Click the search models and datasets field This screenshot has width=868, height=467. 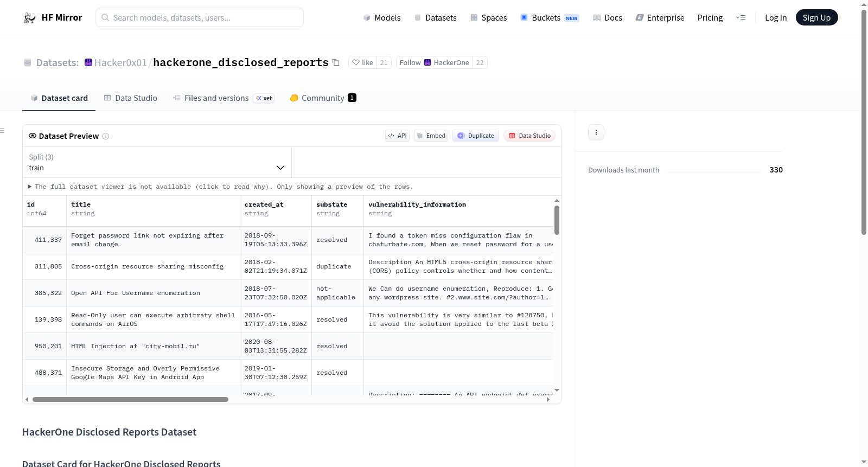[x=200, y=18]
